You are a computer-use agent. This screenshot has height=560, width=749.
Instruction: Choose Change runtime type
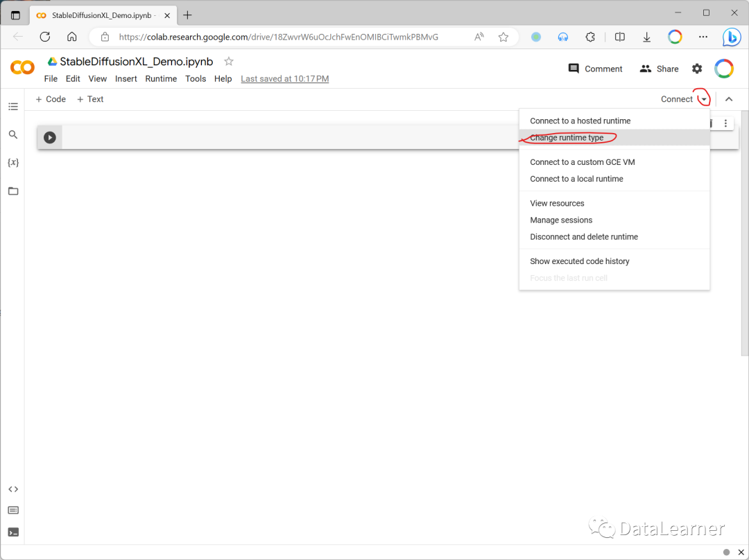614,137
